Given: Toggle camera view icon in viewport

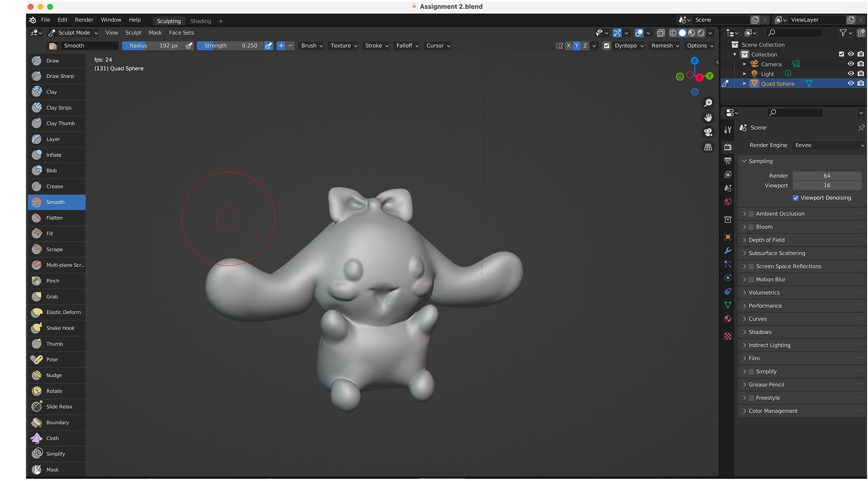Looking at the screenshot, I should (x=708, y=132).
